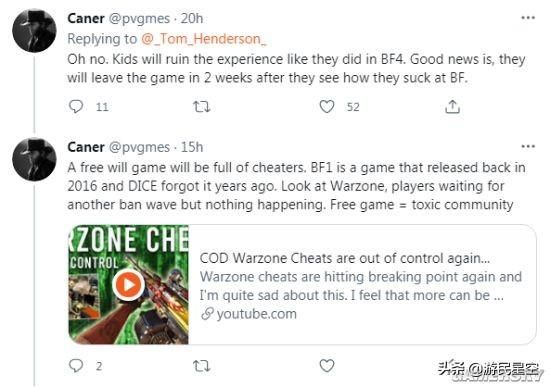This screenshot has width=550, height=387.
Task: Open the 15h timestamp of second tweet
Action: [x=192, y=147]
